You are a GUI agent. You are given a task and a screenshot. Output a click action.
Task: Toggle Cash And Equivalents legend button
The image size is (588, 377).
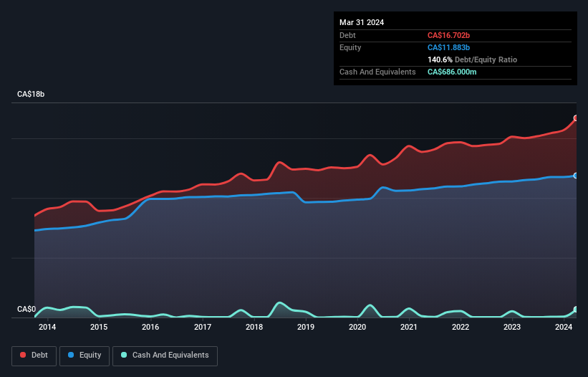165,355
